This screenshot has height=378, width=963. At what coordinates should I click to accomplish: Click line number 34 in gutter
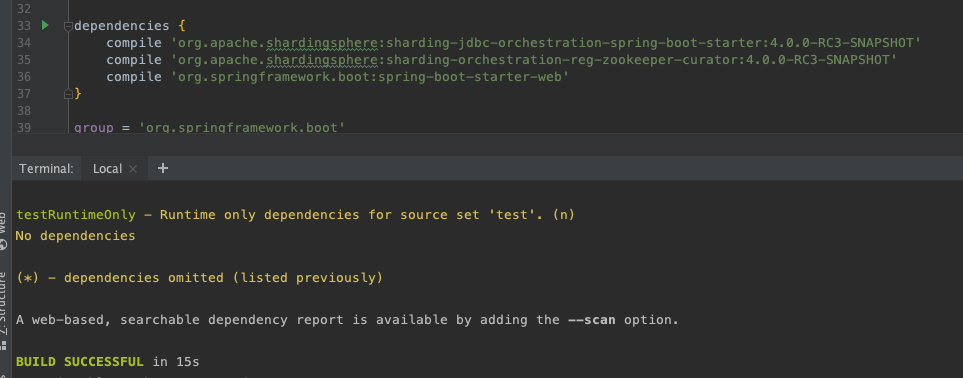(x=23, y=43)
